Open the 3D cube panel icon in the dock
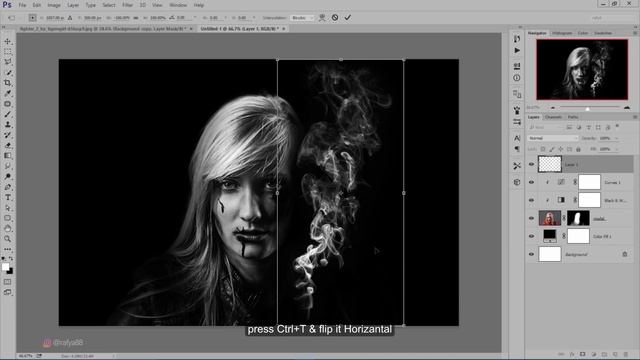This screenshot has width=640, height=360. tap(517, 182)
